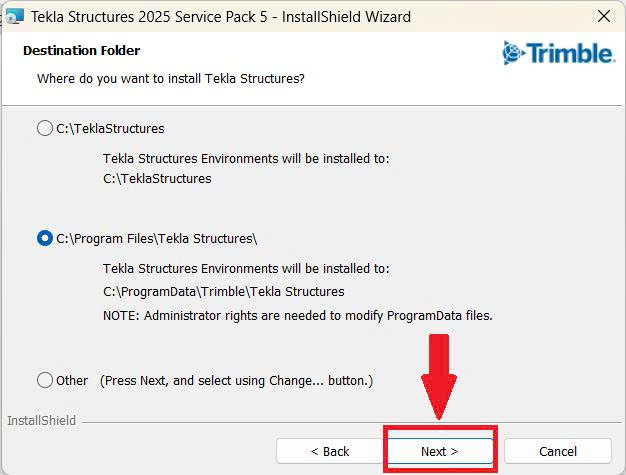Click the installer icon in the title bar
The image size is (626, 475).
[x=15, y=17]
